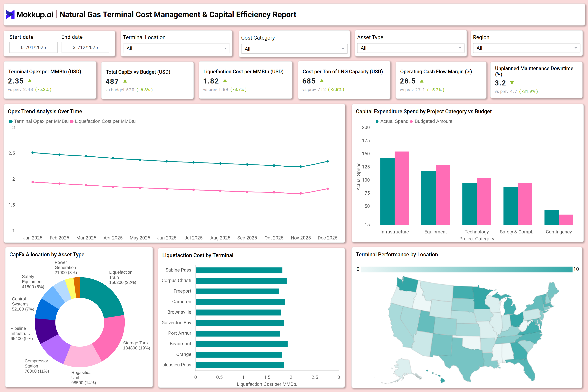
Task: Click the Corpus Christi liquefaction cost bar
Action: tap(241, 281)
